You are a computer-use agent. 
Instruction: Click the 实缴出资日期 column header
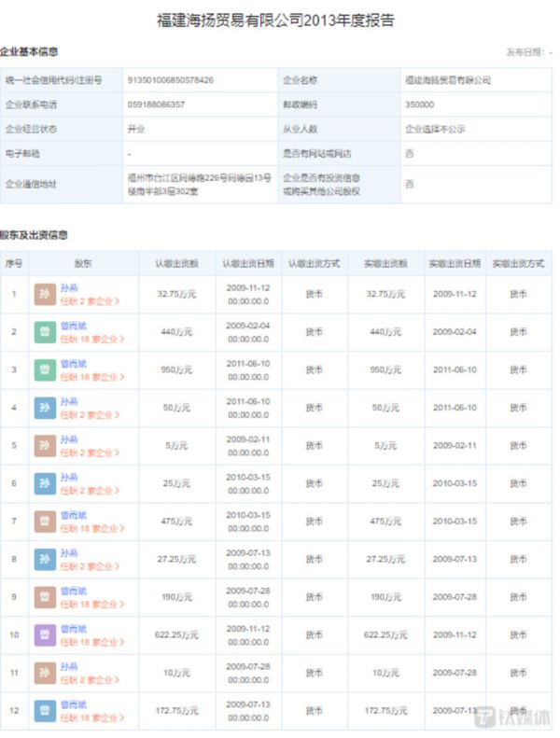click(x=455, y=264)
